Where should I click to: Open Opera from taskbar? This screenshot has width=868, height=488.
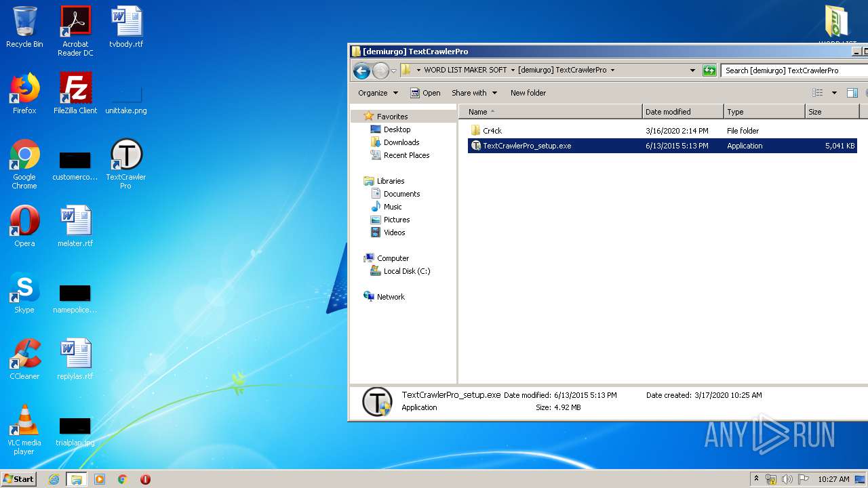coord(145,479)
